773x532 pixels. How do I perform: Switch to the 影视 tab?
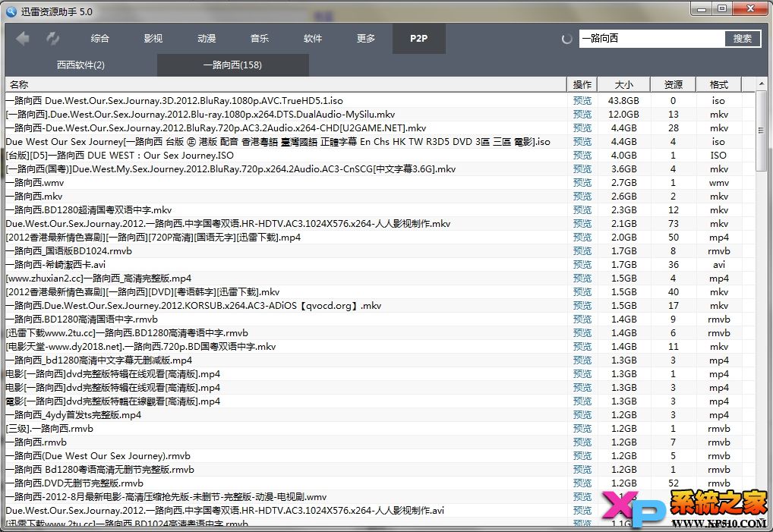(x=153, y=39)
